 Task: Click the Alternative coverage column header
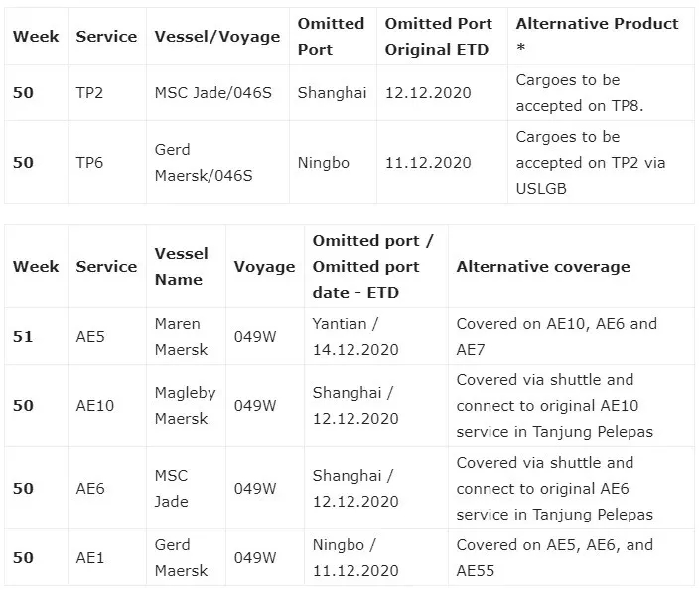[x=542, y=266]
